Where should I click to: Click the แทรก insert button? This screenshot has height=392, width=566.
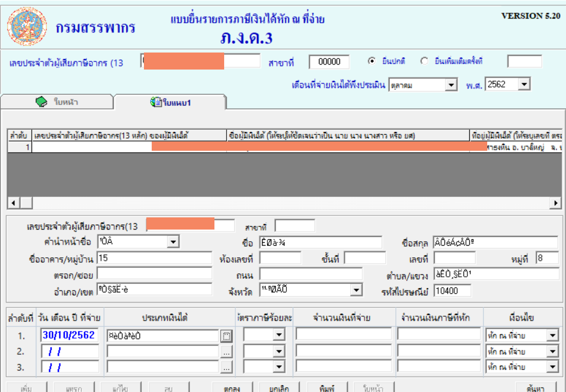[74, 388]
